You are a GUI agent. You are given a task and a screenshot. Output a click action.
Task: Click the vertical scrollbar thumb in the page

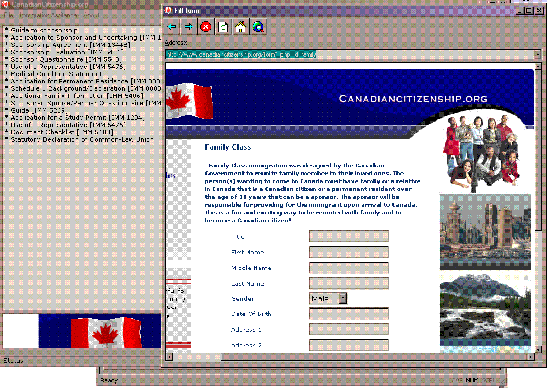click(538, 150)
